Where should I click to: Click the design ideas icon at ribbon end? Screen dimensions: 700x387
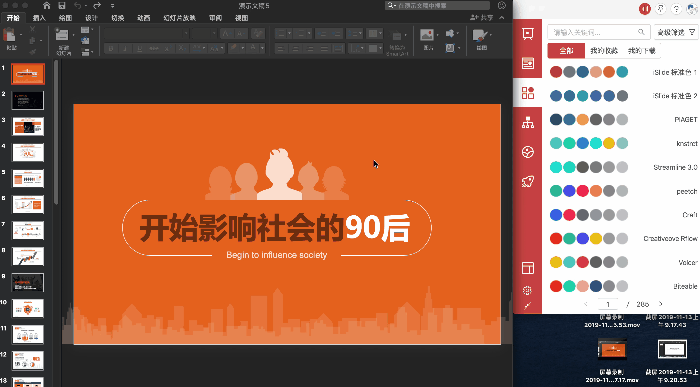[x=479, y=36]
